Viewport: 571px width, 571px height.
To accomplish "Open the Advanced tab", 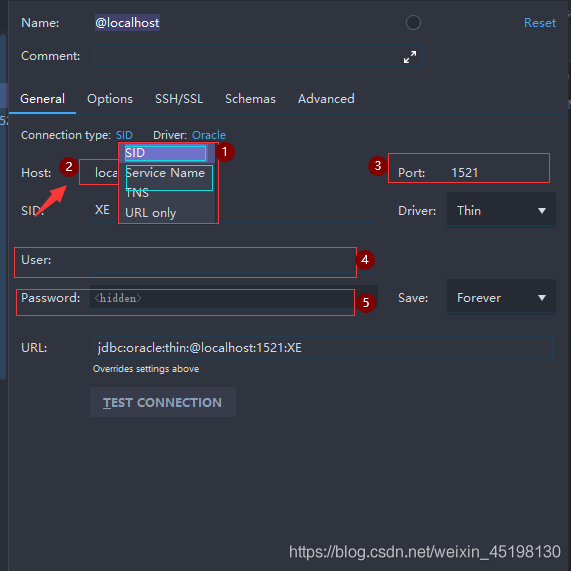I will pos(326,99).
